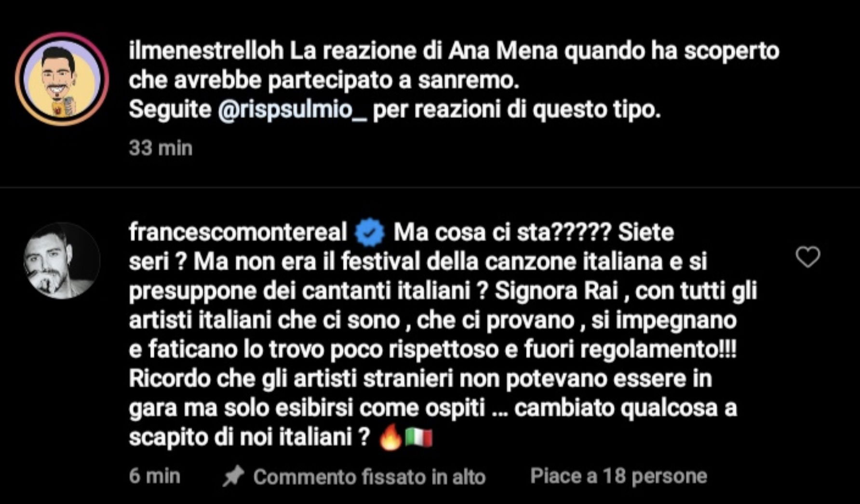The height and width of the screenshot is (504, 860).
Task: Click the Commento fissato in alto label
Action: pyautogui.click(x=369, y=477)
